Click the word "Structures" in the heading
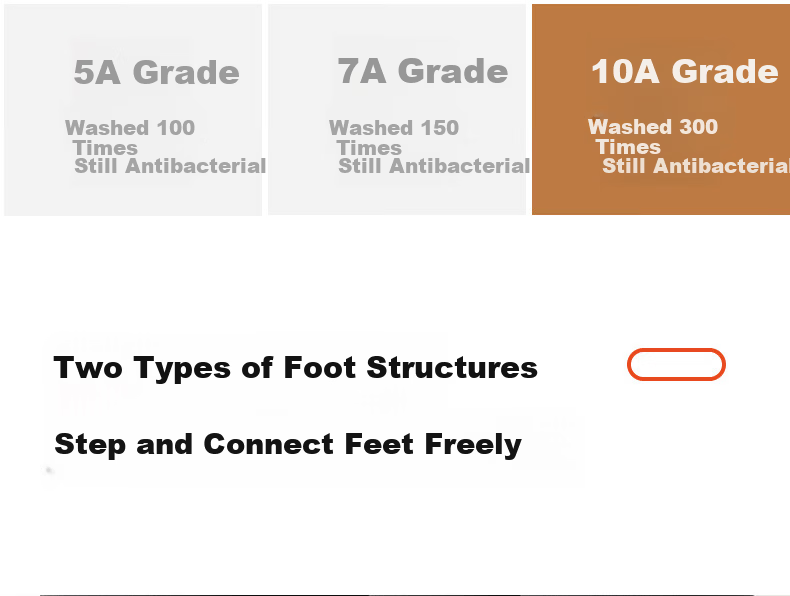 (x=452, y=368)
